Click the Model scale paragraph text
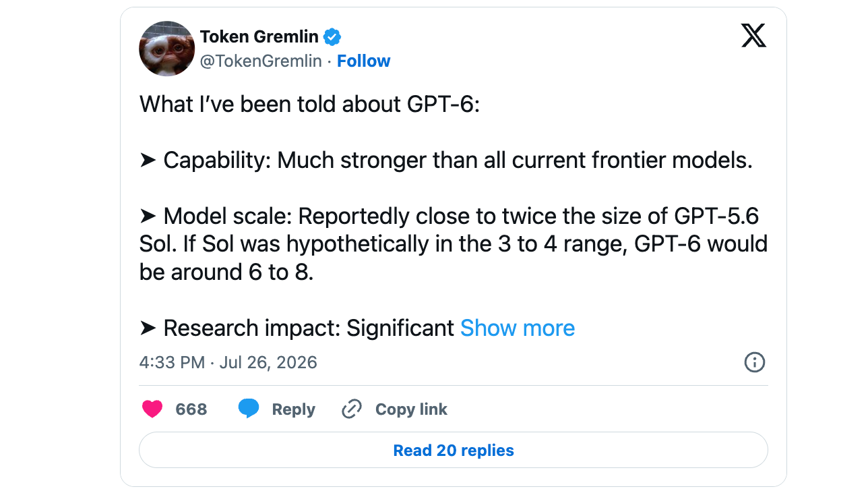 [454, 244]
